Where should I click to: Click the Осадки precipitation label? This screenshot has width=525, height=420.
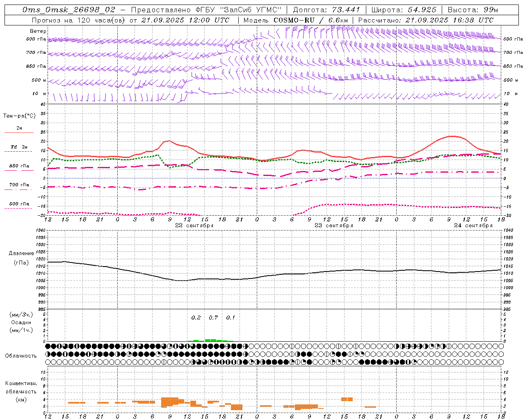(x=21, y=322)
